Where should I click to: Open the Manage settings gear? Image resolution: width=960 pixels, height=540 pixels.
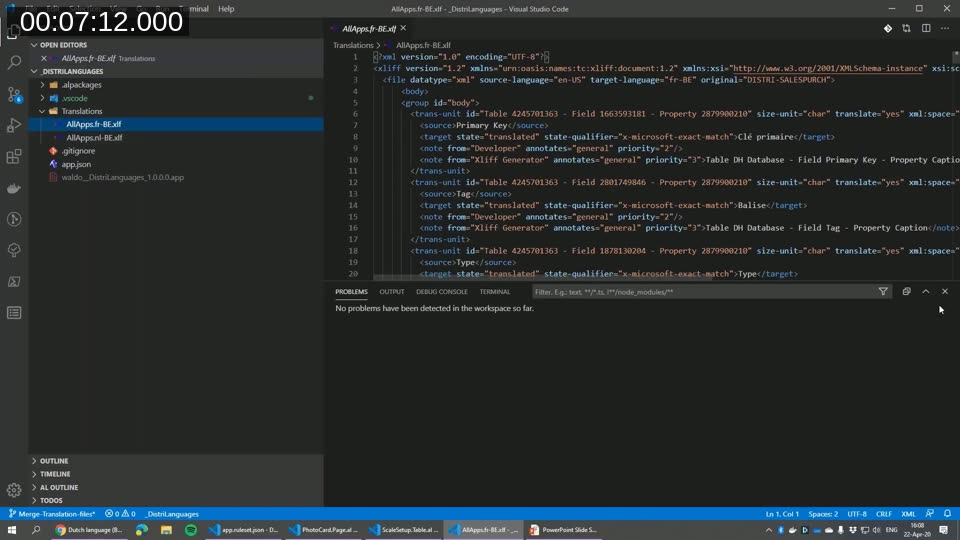click(14, 489)
